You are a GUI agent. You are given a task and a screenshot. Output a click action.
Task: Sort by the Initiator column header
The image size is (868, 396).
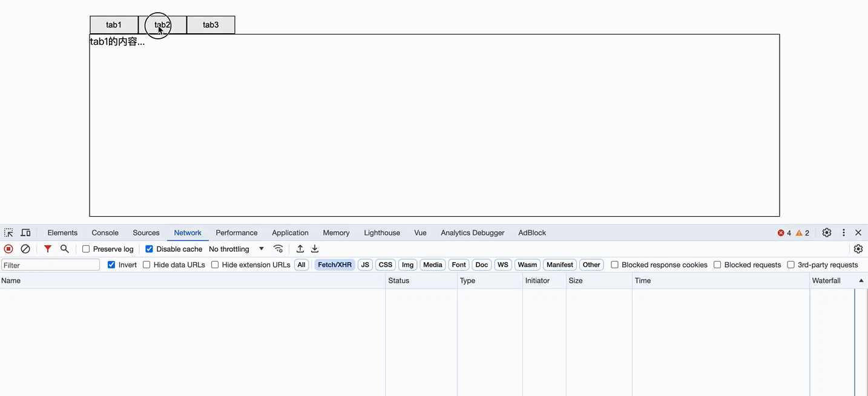click(544, 281)
